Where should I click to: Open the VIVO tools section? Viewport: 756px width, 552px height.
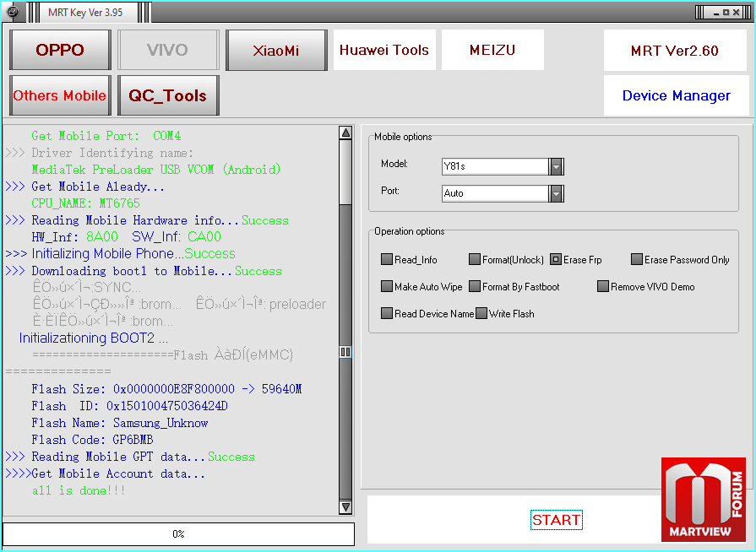click(168, 50)
